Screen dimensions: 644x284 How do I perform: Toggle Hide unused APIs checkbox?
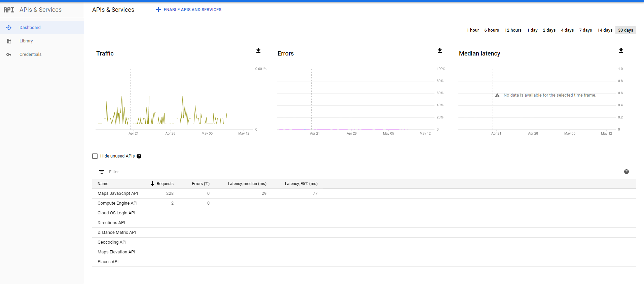coord(95,156)
